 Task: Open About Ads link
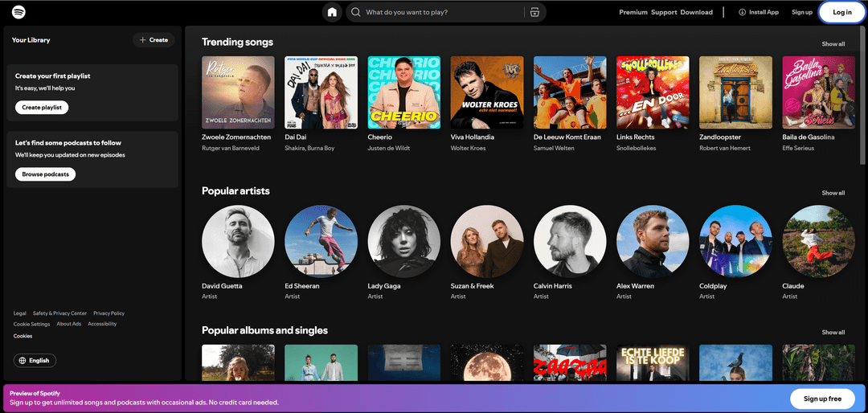coord(69,324)
